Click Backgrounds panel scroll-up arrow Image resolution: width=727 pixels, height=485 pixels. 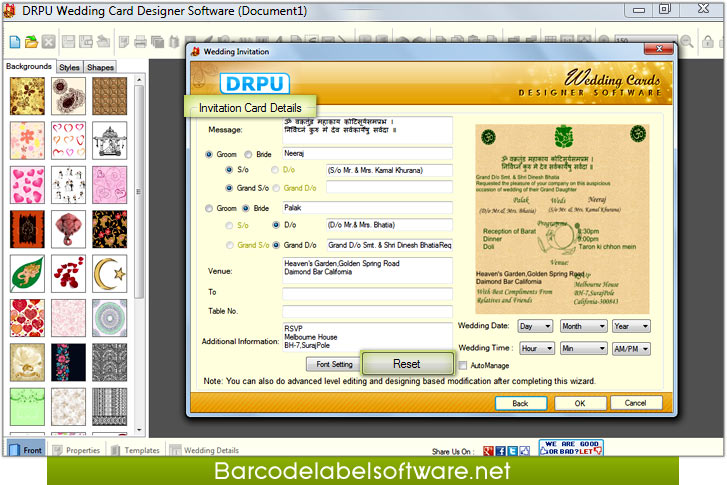[139, 80]
